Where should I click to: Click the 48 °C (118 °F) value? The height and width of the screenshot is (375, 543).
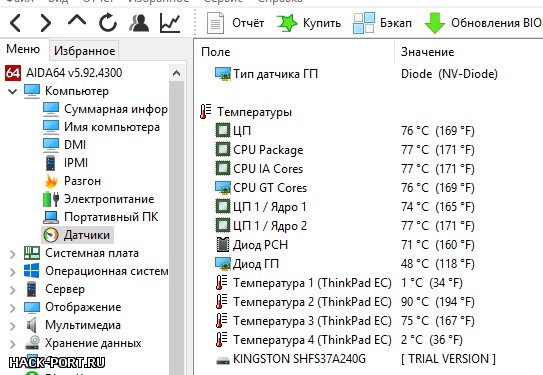(x=438, y=264)
